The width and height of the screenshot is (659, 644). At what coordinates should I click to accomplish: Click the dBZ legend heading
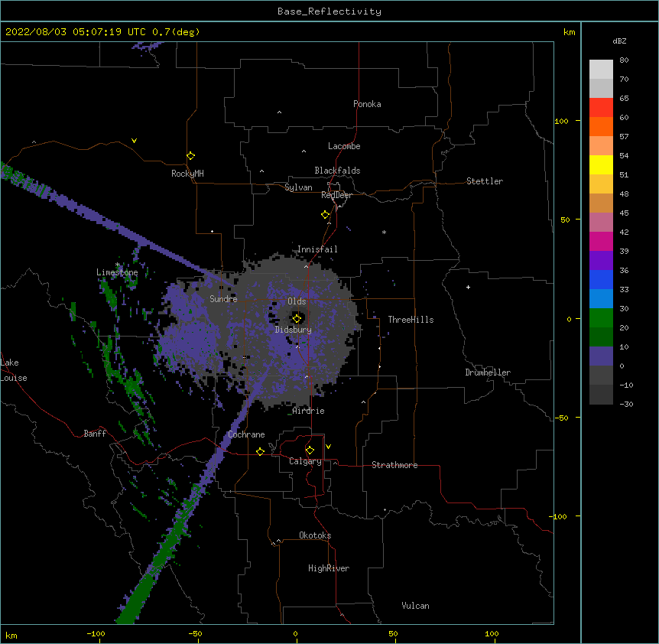coord(619,41)
